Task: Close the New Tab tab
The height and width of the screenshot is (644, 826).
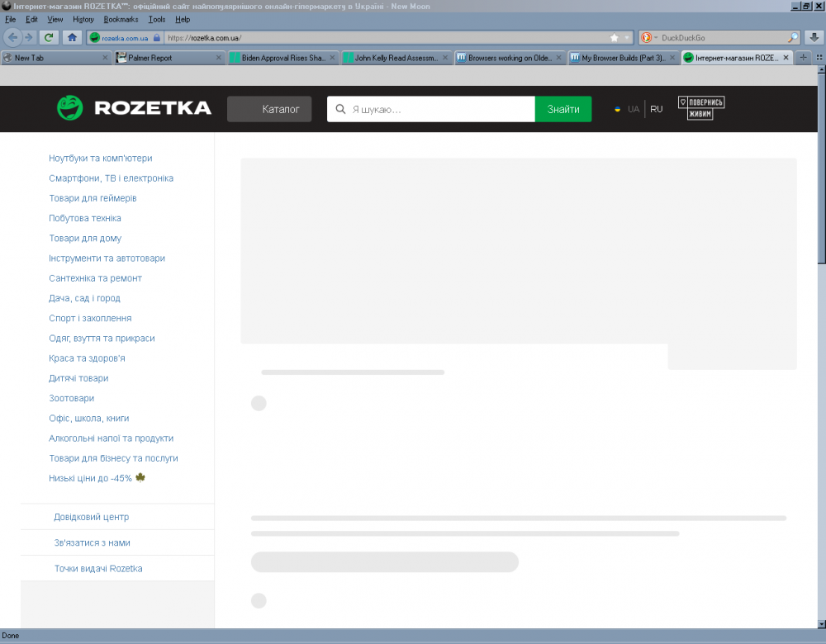Action: [105, 58]
